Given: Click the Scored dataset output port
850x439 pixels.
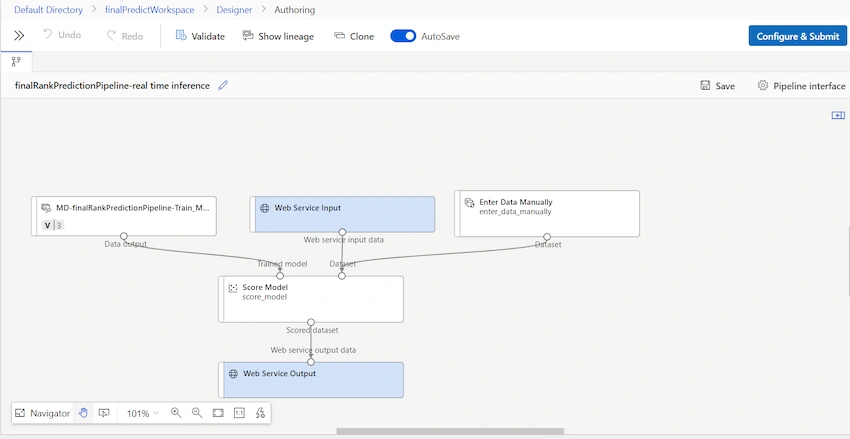Looking at the screenshot, I should 311,322.
